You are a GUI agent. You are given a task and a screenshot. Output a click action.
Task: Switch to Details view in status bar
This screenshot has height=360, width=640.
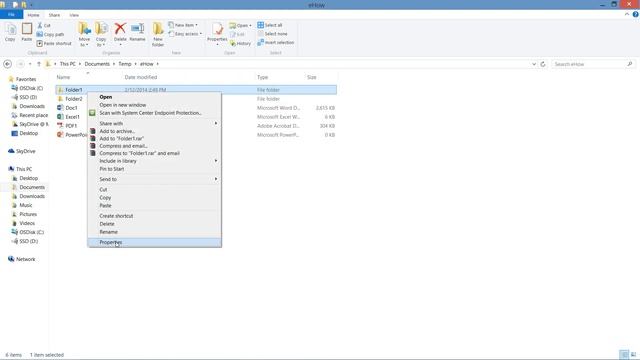(x=624, y=354)
